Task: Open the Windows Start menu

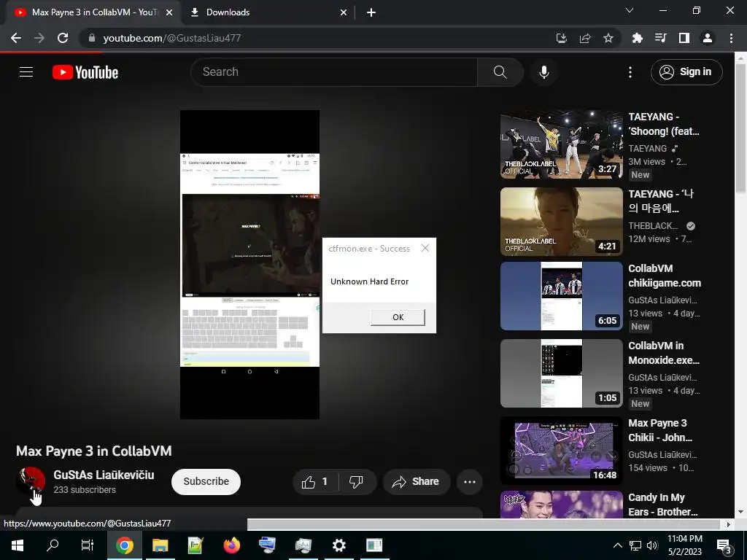Action: (x=18, y=545)
